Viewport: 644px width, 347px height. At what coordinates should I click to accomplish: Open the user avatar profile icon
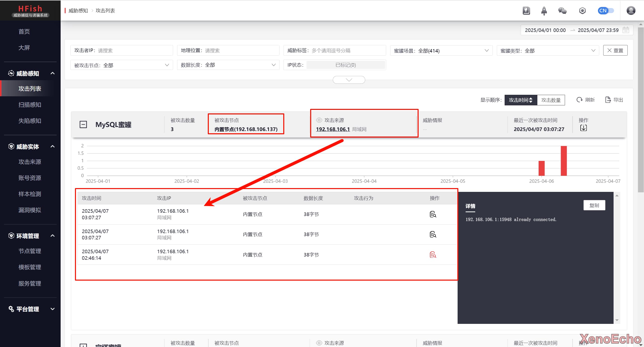(631, 11)
